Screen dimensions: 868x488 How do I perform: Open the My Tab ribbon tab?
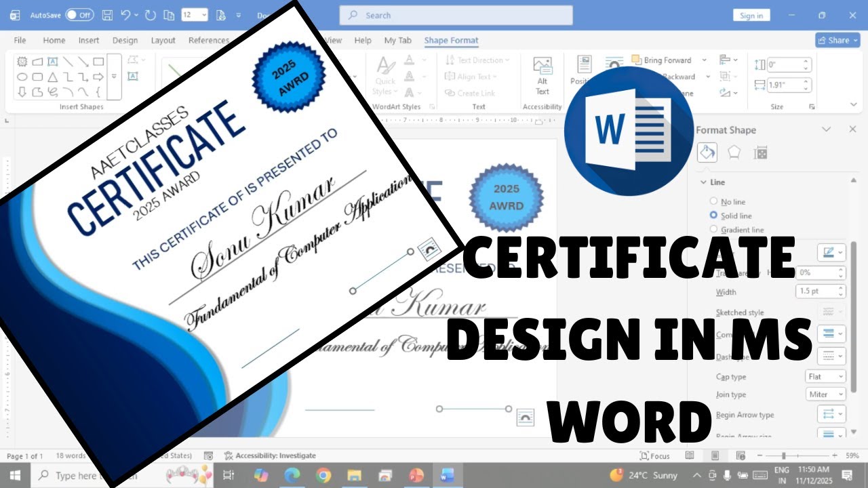point(397,40)
